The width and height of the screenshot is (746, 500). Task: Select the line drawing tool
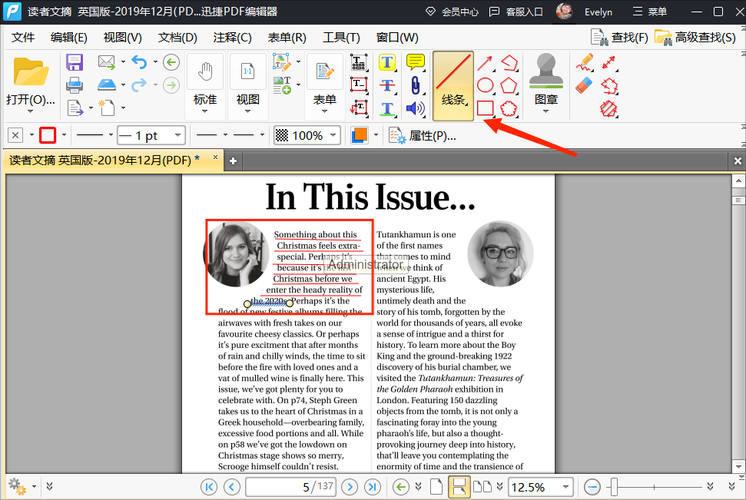point(453,85)
